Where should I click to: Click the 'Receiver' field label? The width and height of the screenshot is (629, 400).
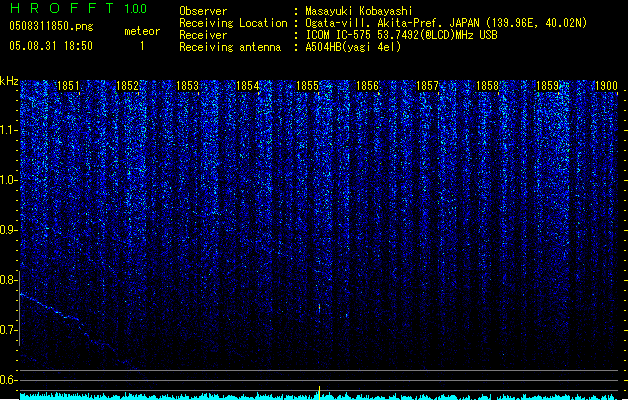(203, 35)
